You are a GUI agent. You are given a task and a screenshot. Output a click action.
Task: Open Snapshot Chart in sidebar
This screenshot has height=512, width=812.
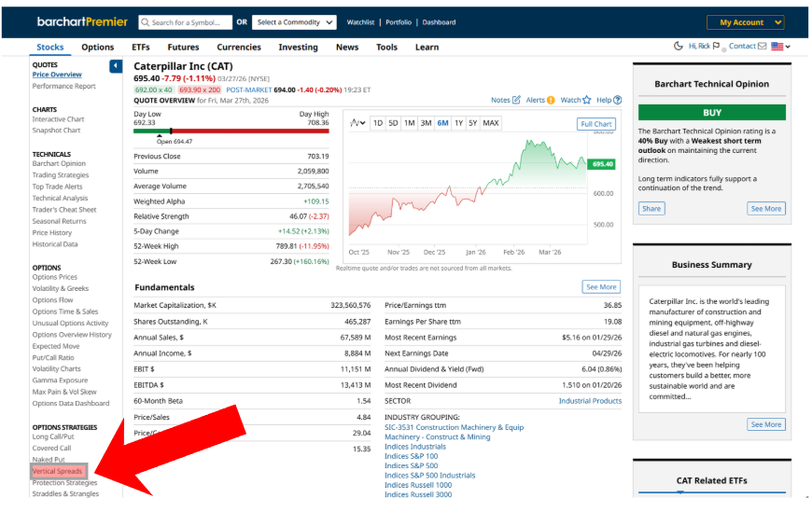coord(56,130)
